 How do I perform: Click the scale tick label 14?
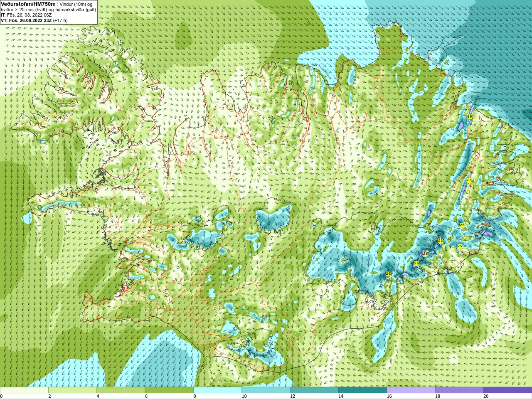pos(341,396)
